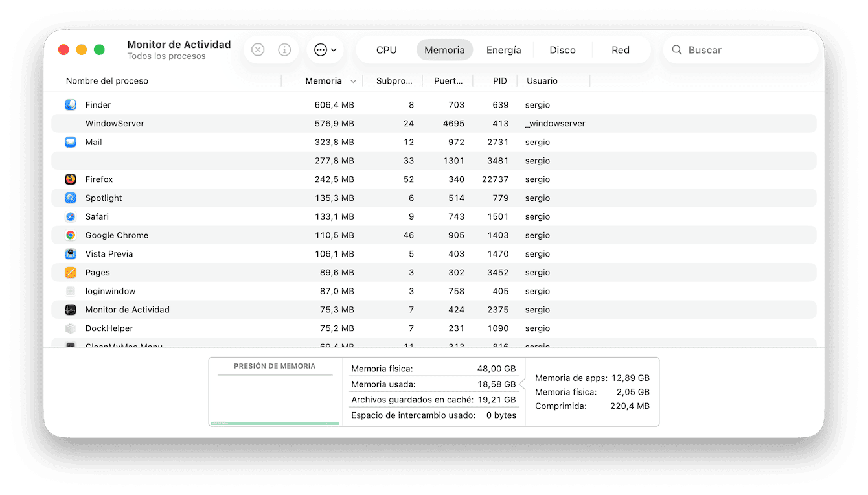Select the Spotlight process name
The height and width of the screenshot is (495, 868).
[104, 198]
